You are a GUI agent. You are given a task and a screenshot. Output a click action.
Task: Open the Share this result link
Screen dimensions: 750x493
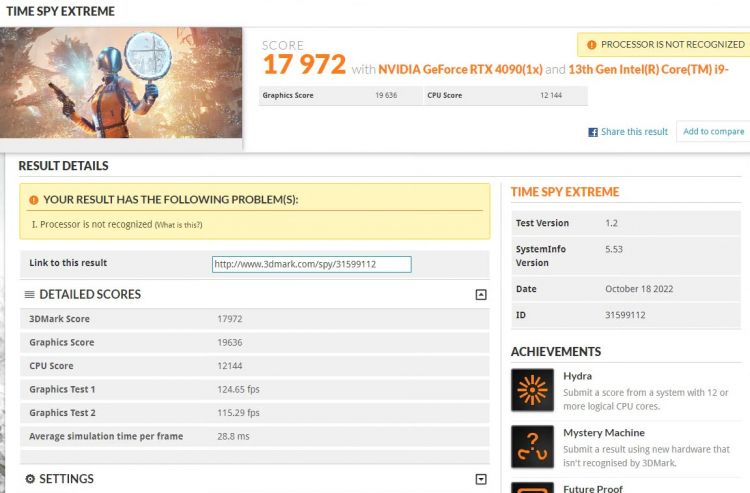(634, 132)
